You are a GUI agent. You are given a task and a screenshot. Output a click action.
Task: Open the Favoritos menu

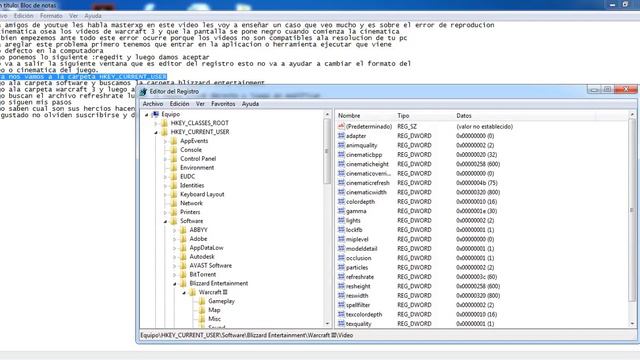click(x=223, y=104)
